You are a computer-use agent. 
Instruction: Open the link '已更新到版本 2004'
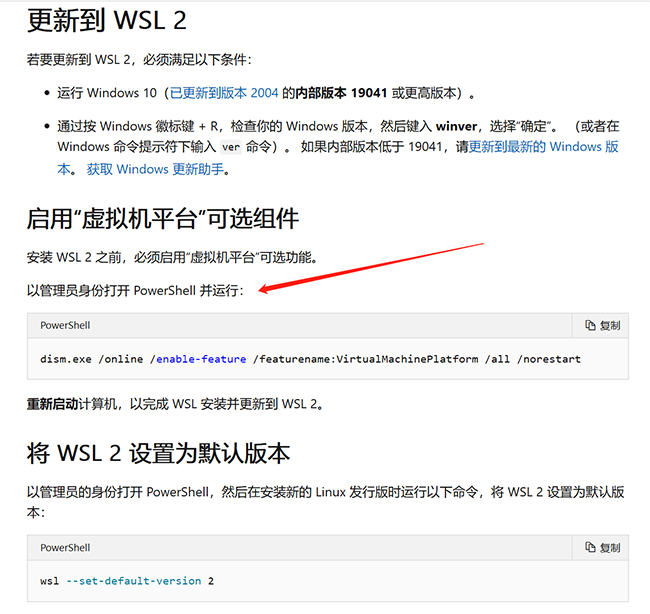224,93
